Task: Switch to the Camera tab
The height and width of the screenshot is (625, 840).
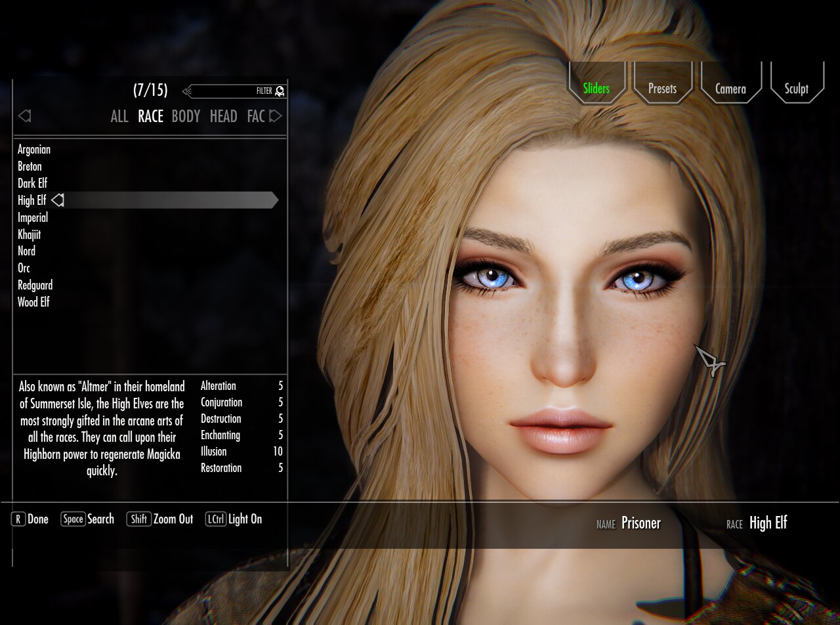Action: click(730, 89)
